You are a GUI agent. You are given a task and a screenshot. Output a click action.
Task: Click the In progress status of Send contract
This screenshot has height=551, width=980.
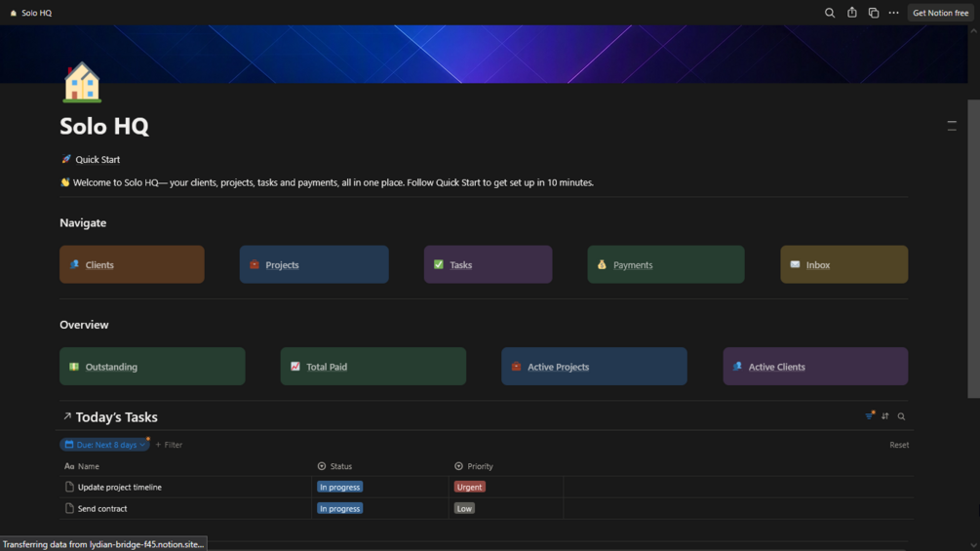pyautogui.click(x=339, y=508)
